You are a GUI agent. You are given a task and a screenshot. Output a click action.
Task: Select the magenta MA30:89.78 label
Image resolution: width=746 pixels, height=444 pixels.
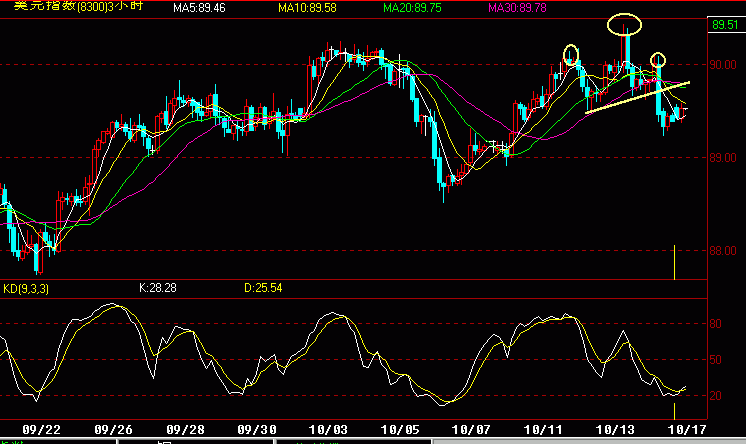point(517,8)
